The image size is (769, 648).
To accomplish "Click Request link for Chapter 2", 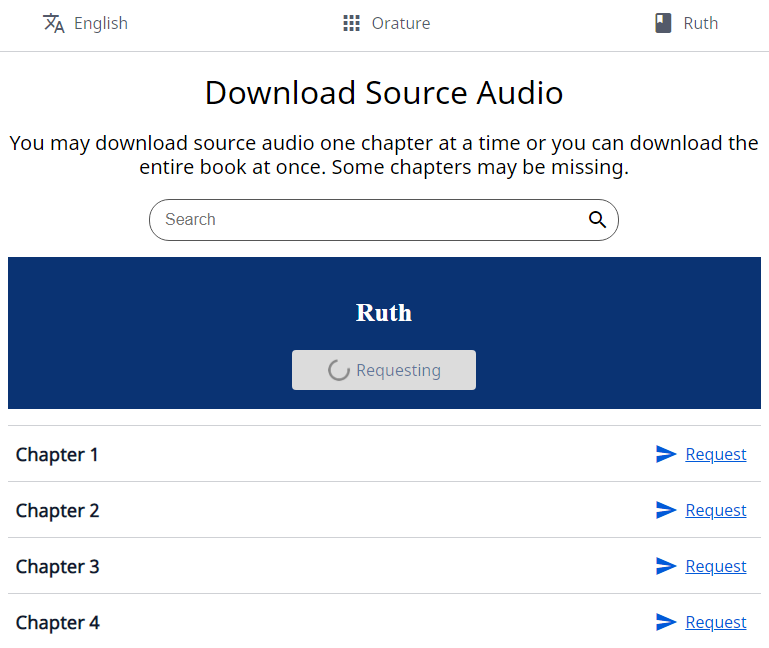I will 716,510.
